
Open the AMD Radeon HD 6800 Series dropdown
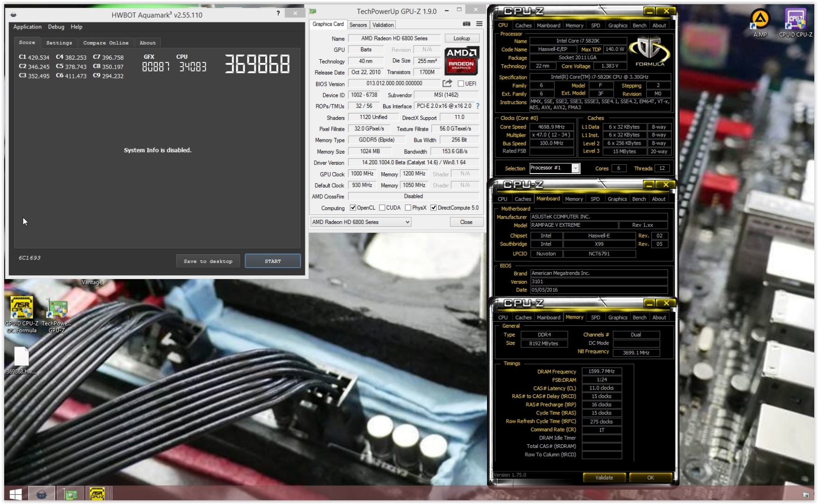click(360, 222)
